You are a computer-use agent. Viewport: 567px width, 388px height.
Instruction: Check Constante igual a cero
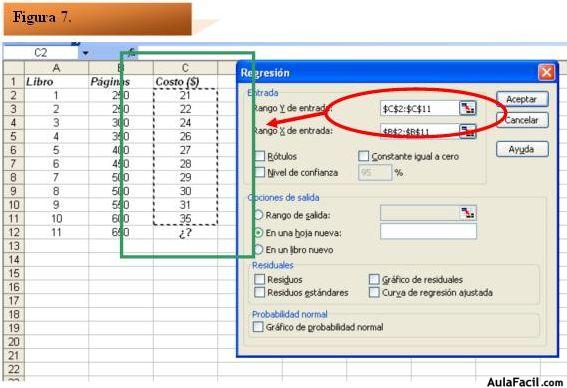[363, 156]
